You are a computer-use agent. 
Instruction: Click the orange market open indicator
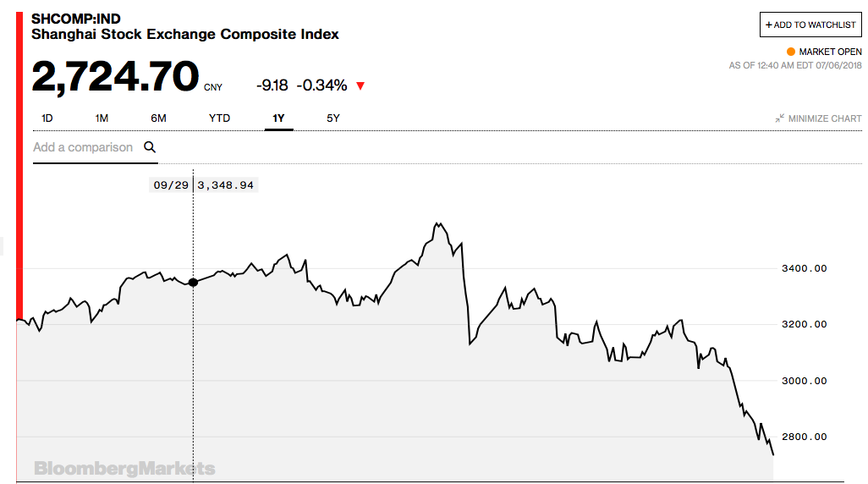point(791,52)
